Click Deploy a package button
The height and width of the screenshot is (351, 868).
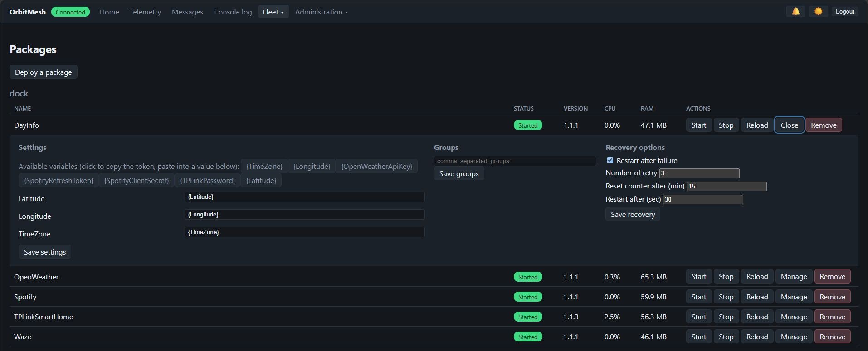(44, 72)
